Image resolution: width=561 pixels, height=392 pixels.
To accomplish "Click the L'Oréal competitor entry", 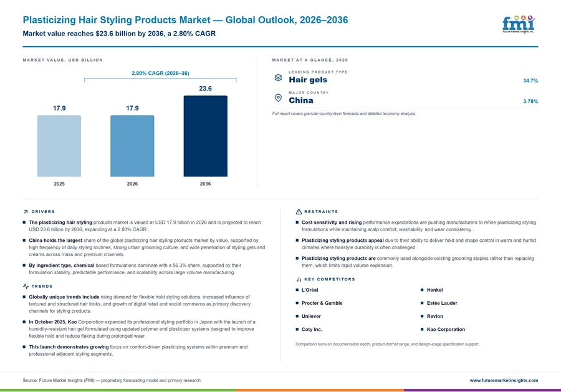I will (x=310, y=290).
